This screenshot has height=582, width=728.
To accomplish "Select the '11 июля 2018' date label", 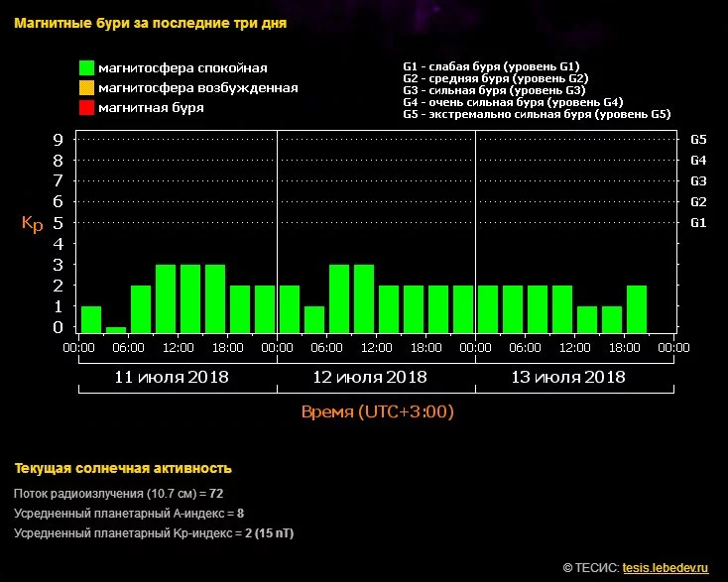I will coord(172,377).
